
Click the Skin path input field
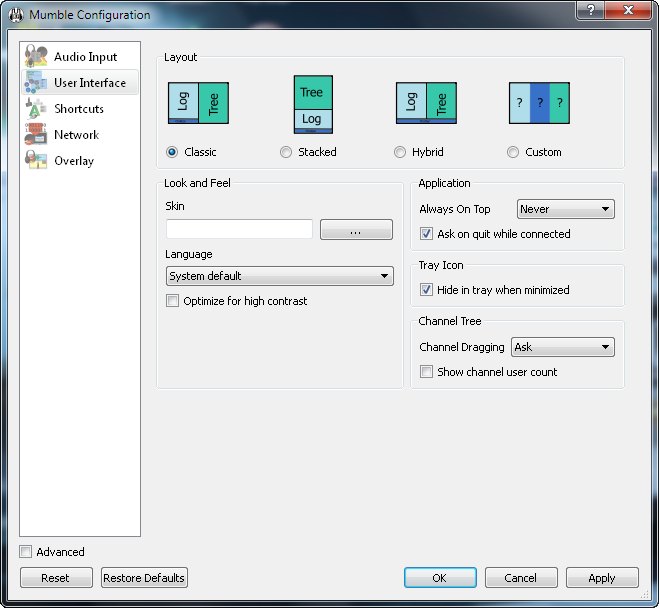(239, 229)
